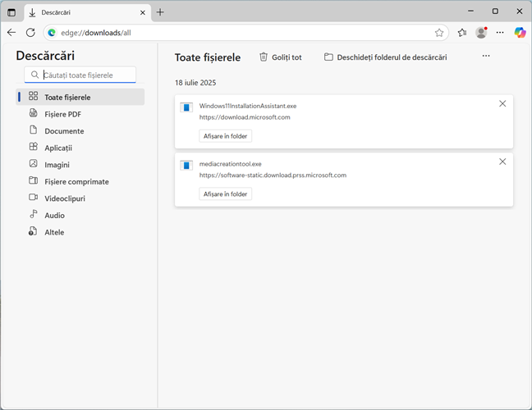
Task: Open the Copilot icon in toolbar
Action: 520,33
